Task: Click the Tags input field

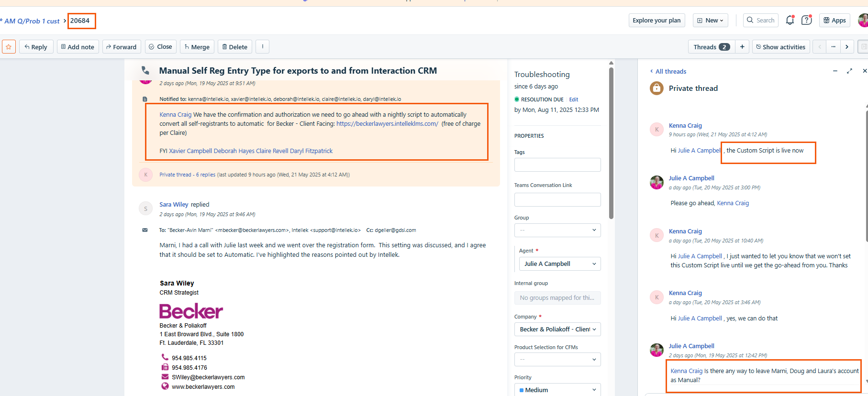Action: pos(557,165)
